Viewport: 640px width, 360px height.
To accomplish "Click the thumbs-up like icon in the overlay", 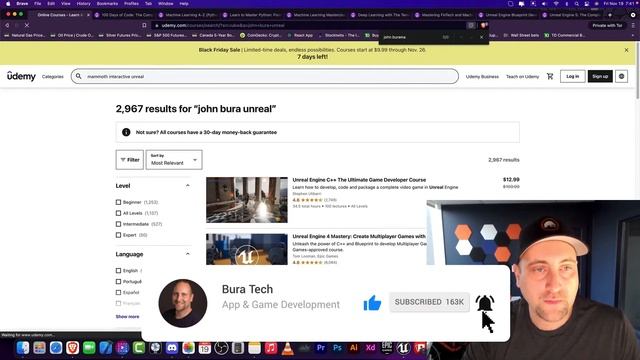I will (x=372, y=303).
